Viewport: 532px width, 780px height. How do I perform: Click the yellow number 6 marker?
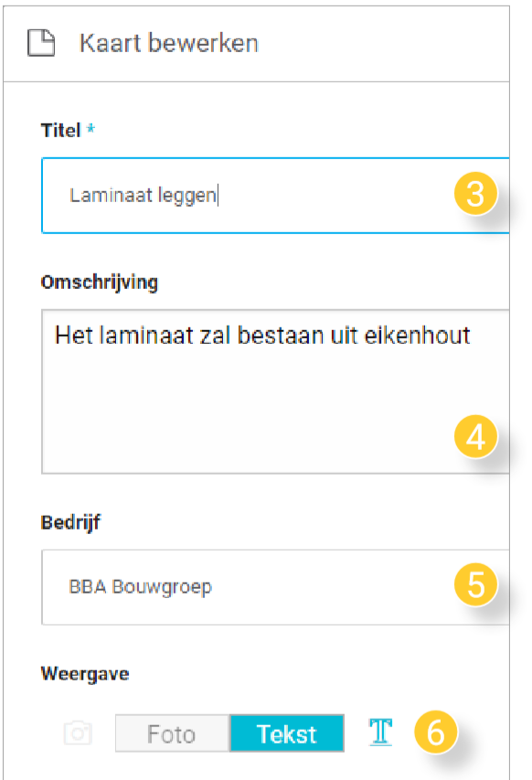(435, 732)
